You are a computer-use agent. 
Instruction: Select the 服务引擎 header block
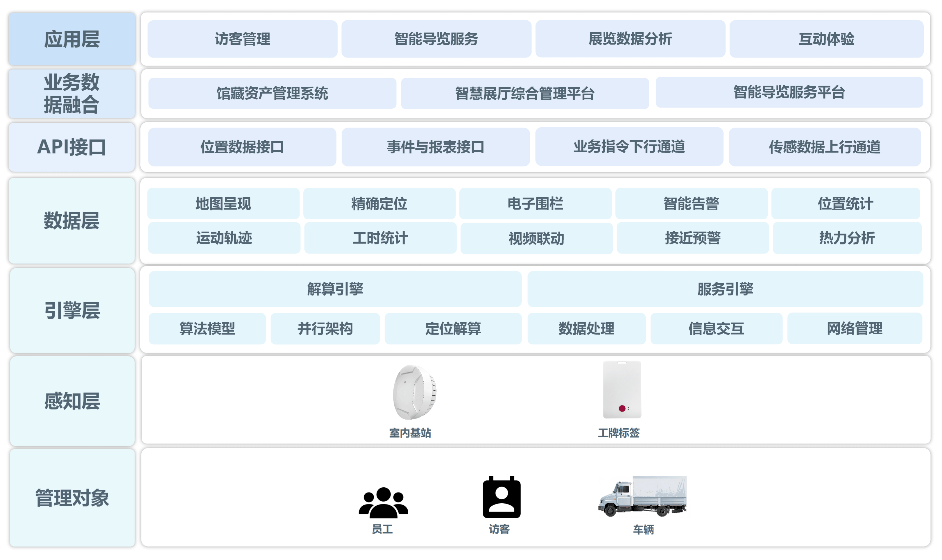coord(725,289)
